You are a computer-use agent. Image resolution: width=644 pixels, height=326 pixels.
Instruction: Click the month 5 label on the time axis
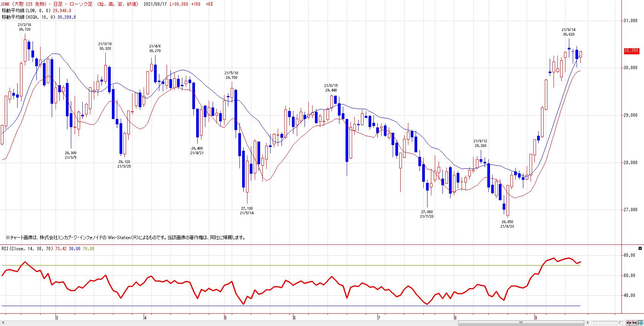coord(226,318)
